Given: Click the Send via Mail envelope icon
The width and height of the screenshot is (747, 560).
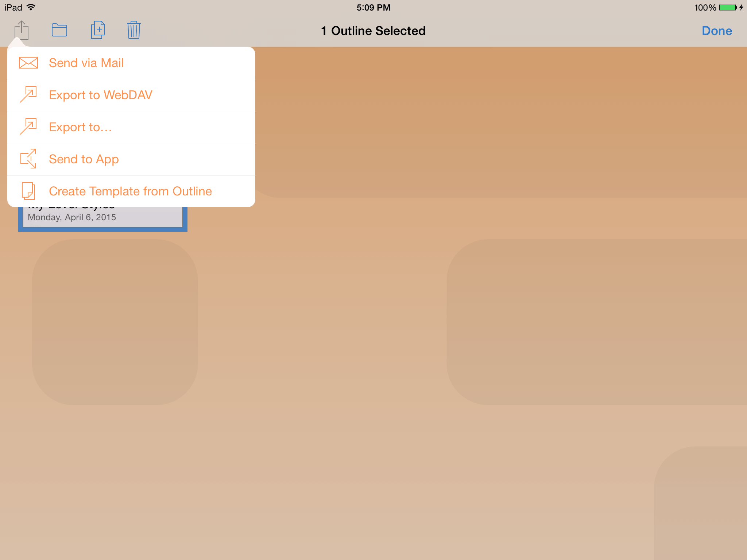Looking at the screenshot, I should (x=28, y=63).
